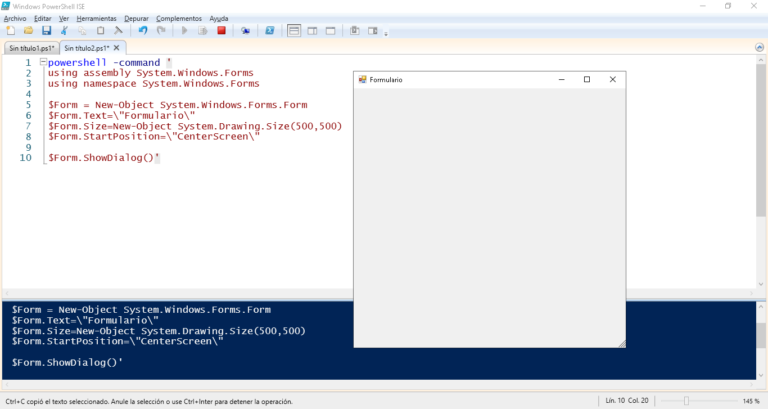Switch to the Sin título1.ps1 tab
Viewport: 768px width, 409px height.
click(x=31, y=48)
